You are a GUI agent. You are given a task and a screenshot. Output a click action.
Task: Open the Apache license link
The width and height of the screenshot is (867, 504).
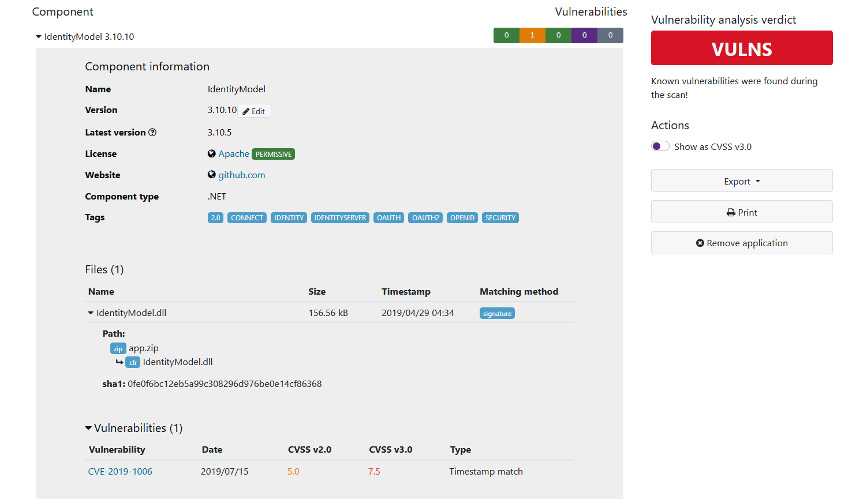click(x=233, y=153)
